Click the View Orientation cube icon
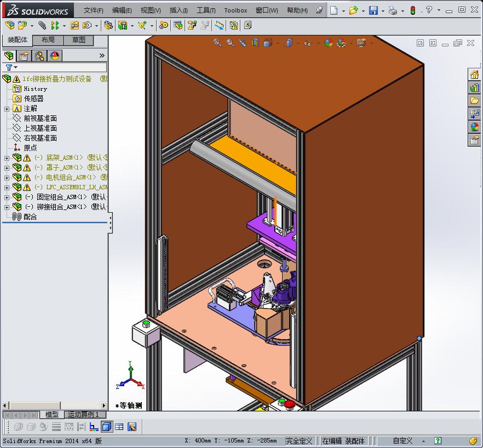 pos(268,43)
